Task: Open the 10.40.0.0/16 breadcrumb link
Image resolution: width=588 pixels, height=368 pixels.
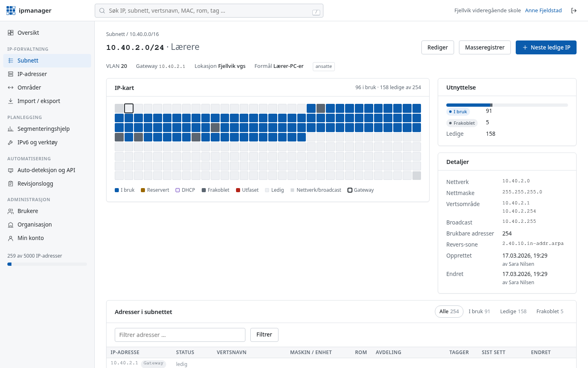Action: pos(144,34)
